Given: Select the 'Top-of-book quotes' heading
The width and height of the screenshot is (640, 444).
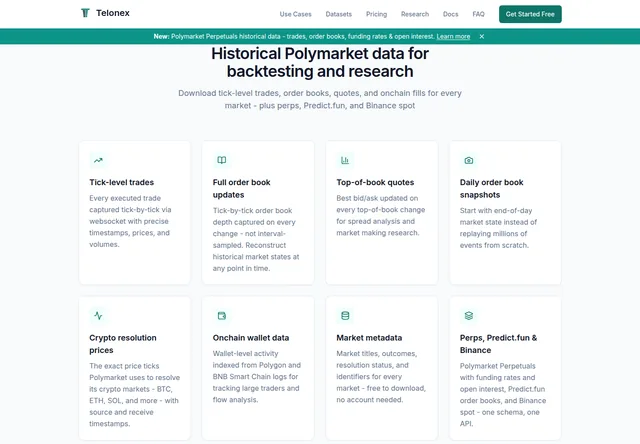Looking at the screenshot, I should (x=375, y=182).
